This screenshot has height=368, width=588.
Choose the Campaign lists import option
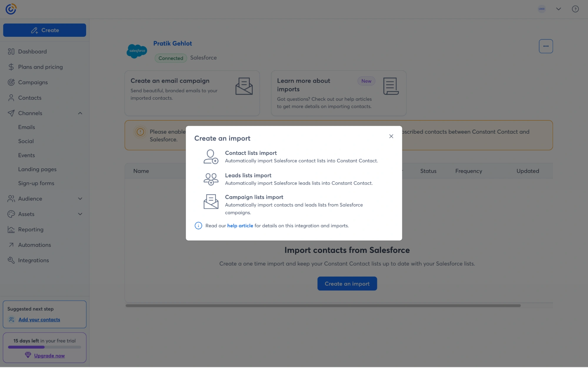[x=254, y=197]
